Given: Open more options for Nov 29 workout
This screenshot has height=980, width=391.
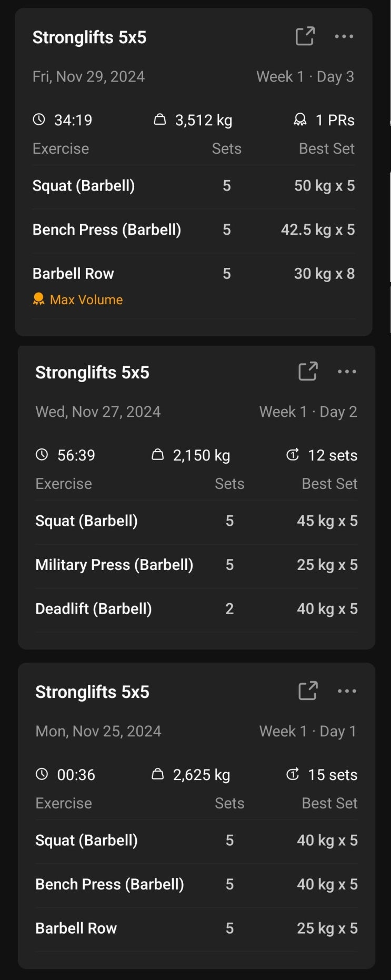Looking at the screenshot, I should click(x=344, y=36).
